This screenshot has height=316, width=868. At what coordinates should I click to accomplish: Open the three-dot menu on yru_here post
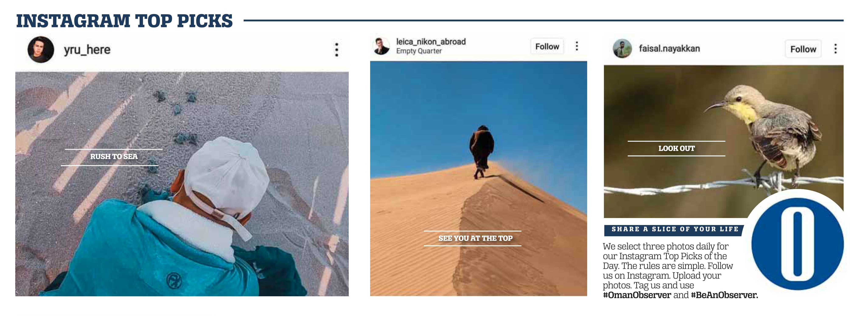(336, 50)
